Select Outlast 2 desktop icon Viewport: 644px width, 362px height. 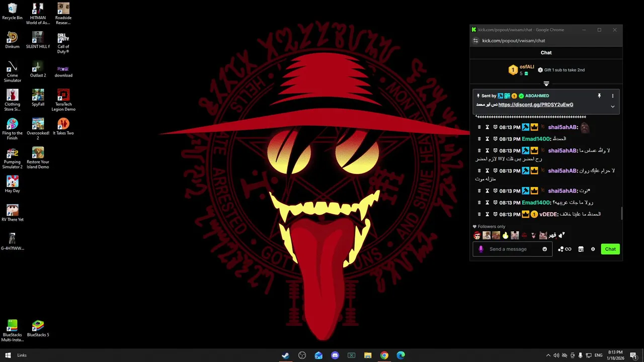tap(38, 69)
